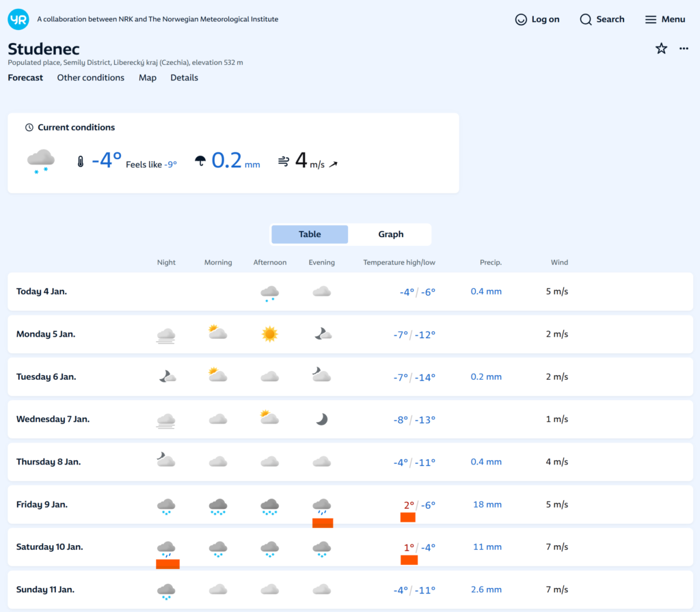Click the snow cloud icon for Today afternoon
Image resolution: width=700 pixels, height=612 pixels.
pyautogui.click(x=270, y=293)
